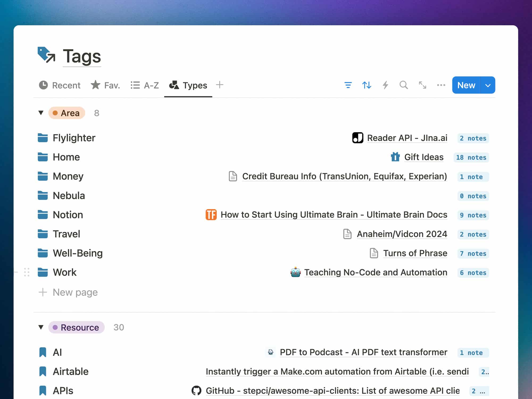Open the Gift Ideas linked page
532x399 pixels.
[423, 157]
